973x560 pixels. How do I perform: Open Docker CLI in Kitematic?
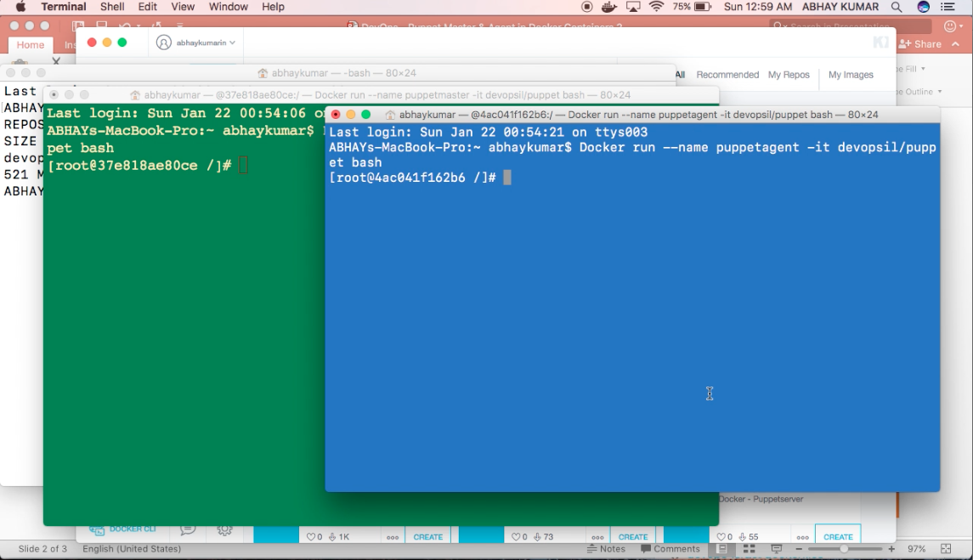point(123,529)
